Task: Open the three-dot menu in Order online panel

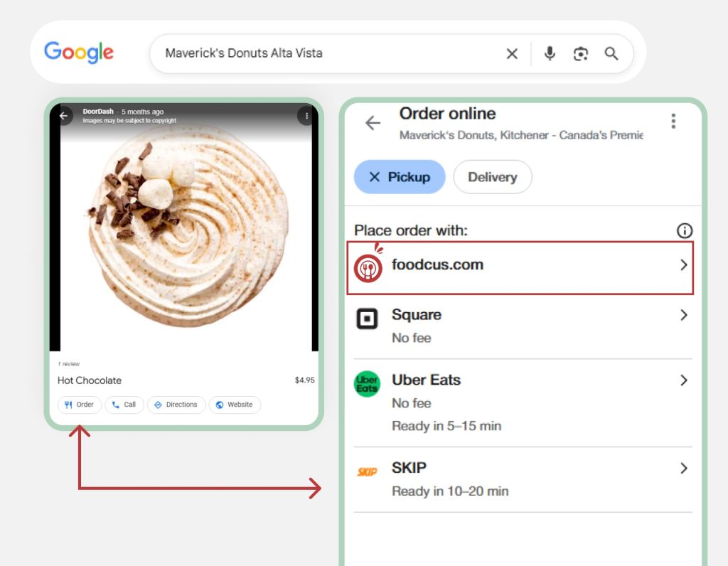Action: point(673,121)
